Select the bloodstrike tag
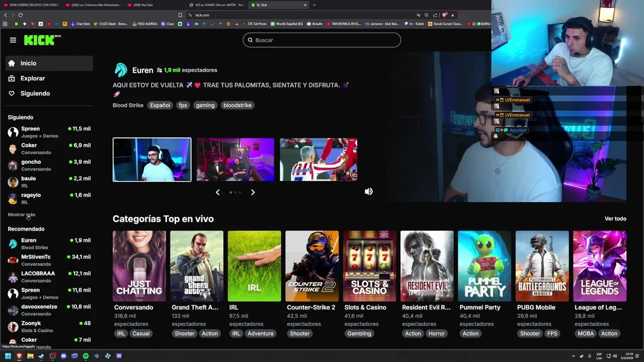Screen dimensions: 644x362 pos(237,105)
